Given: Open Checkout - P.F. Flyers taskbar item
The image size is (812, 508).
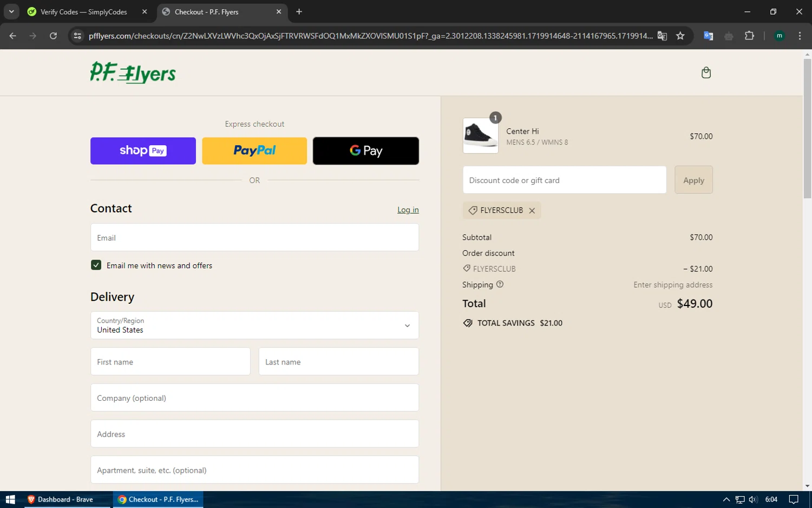Looking at the screenshot, I should (158, 499).
